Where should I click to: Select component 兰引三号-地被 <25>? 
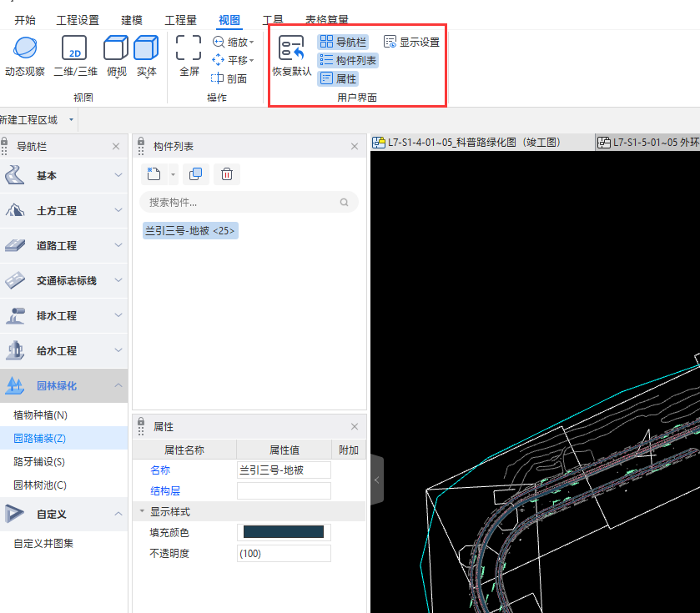tap(190, 231)
